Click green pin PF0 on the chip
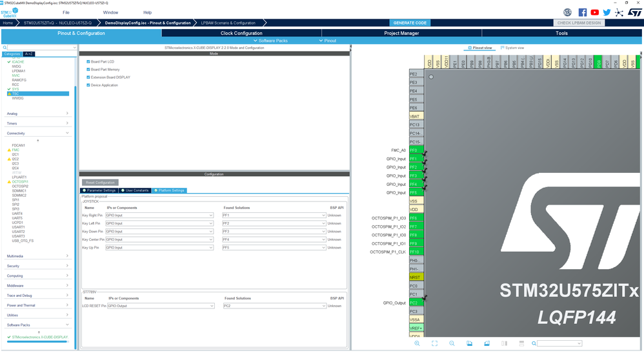The height and width of the screenshot is (353, 644). point(416,150)
